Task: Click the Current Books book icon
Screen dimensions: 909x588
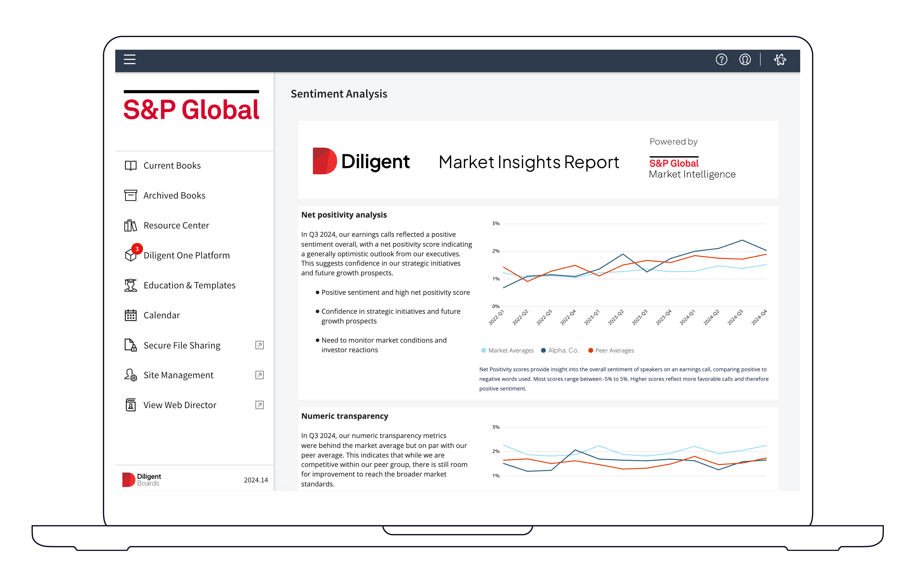Action: coord(131,166)
